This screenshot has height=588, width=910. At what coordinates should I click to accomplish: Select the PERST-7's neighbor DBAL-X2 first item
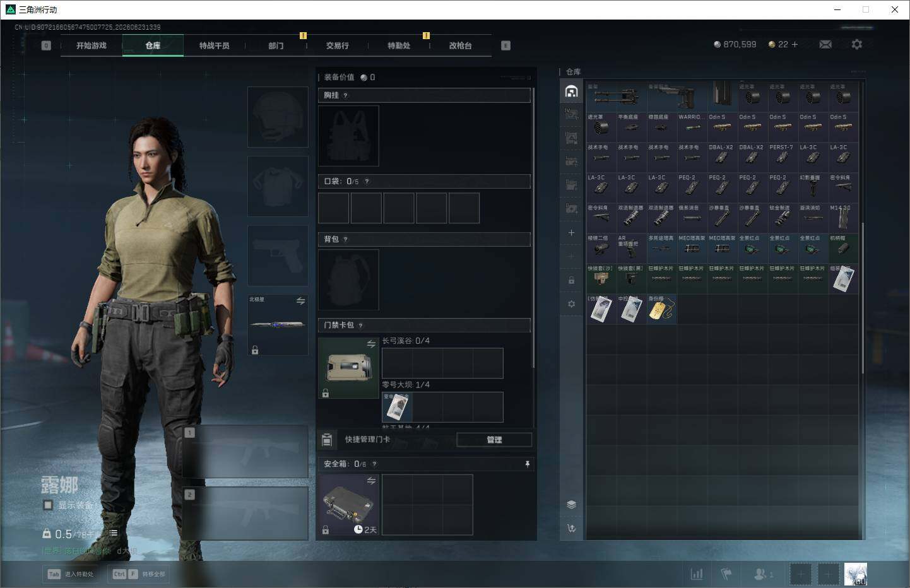coord(722,157)
